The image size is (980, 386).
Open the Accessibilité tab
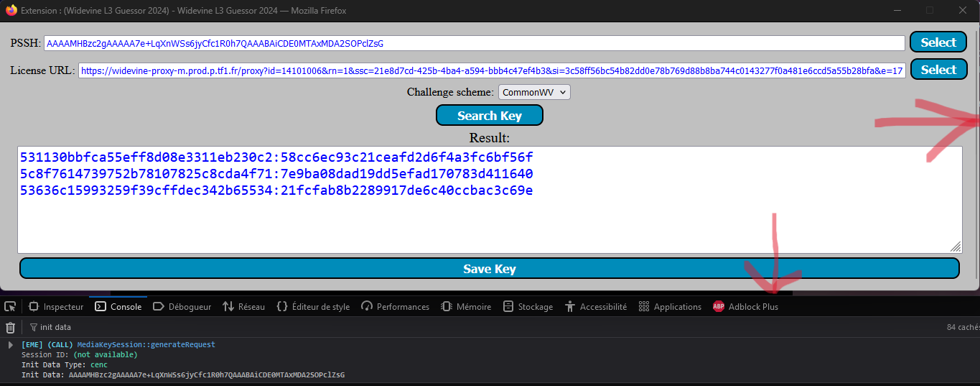pyautogui.click(x=596, y=306)
